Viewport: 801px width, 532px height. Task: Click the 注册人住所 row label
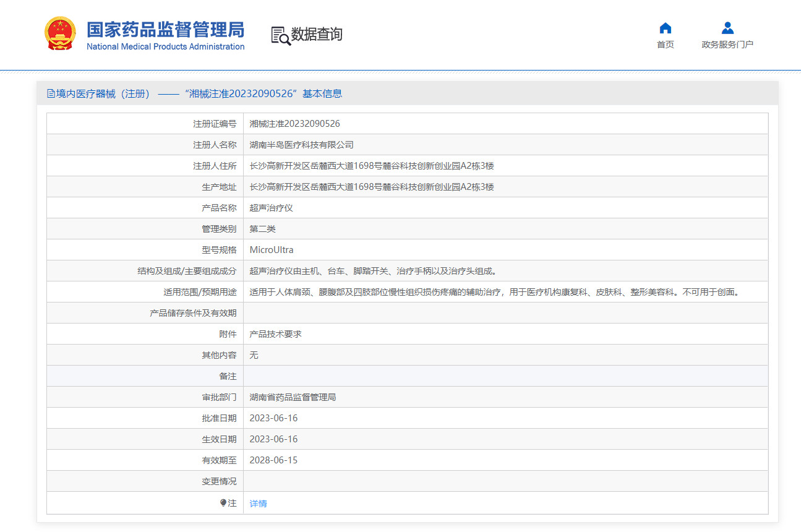[215, 166]
